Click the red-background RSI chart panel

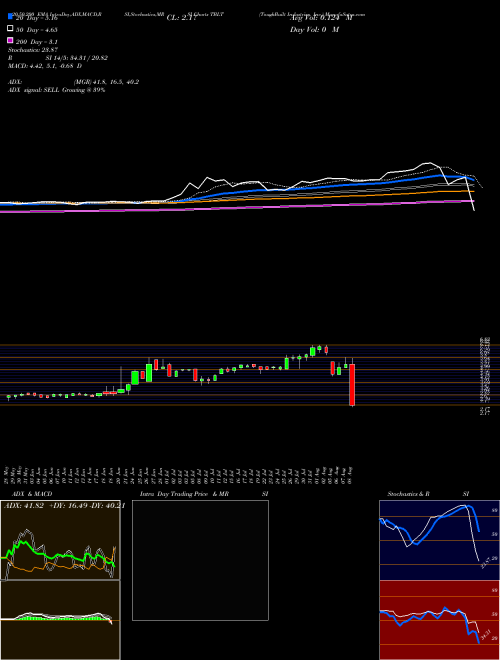439,620
